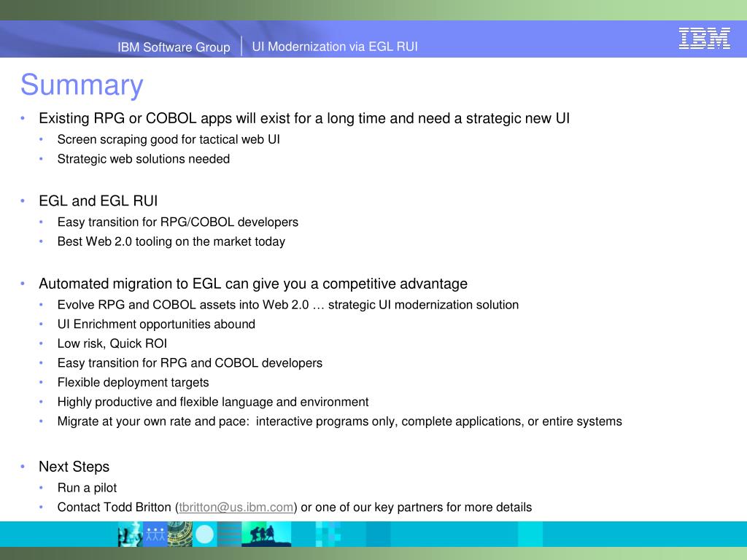
Task: Click the hikers silhouette footer image
Action: tap(266, 534)
